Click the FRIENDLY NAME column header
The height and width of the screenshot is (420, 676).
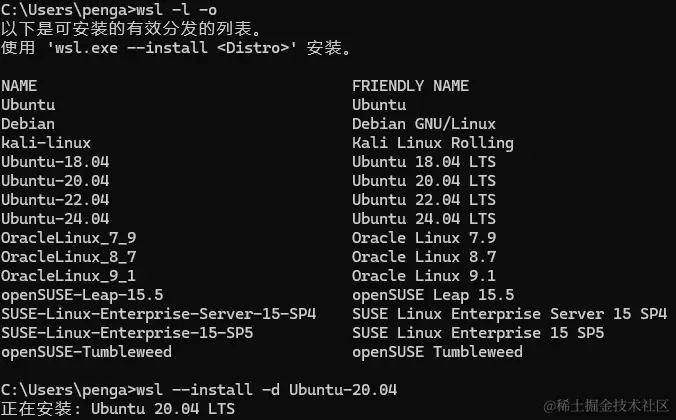coord(410,86)
